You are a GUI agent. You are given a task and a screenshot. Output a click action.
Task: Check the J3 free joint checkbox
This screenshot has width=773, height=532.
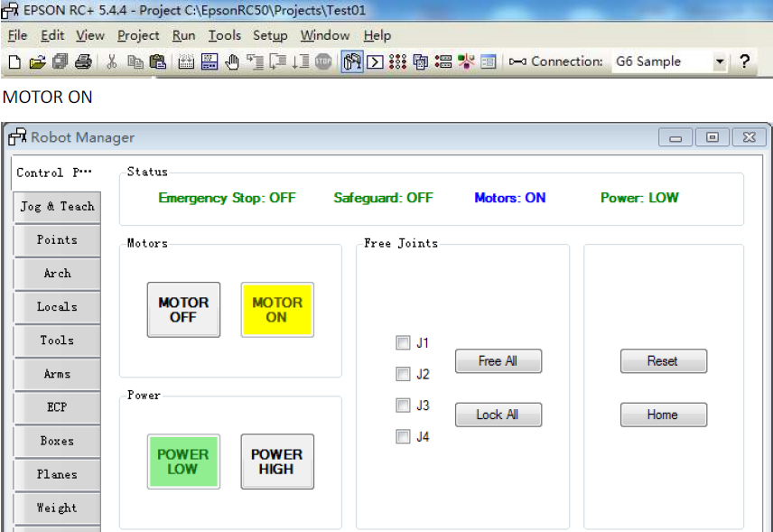(403, 406)
